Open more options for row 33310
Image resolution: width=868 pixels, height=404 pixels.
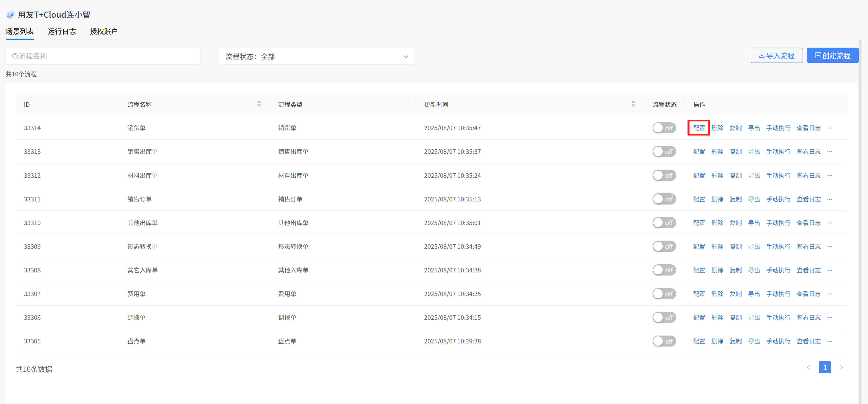click(830, 223)
